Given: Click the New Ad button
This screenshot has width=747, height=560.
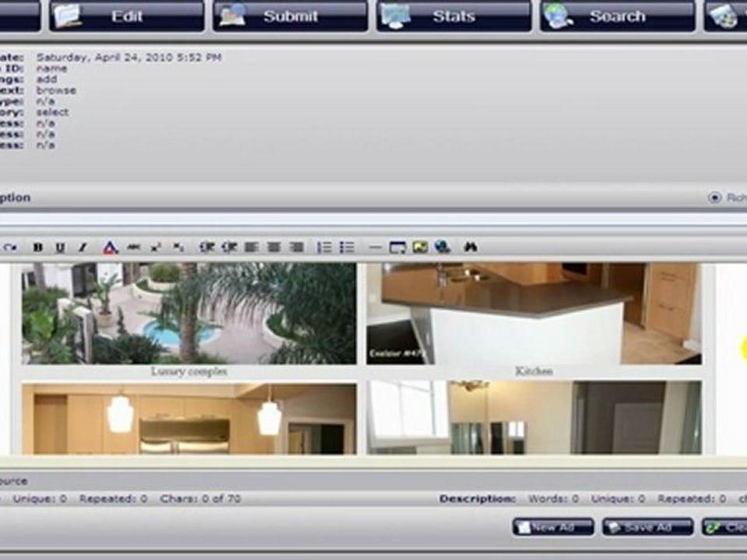Looking at the screenshot, I should (x=553, y=527).
